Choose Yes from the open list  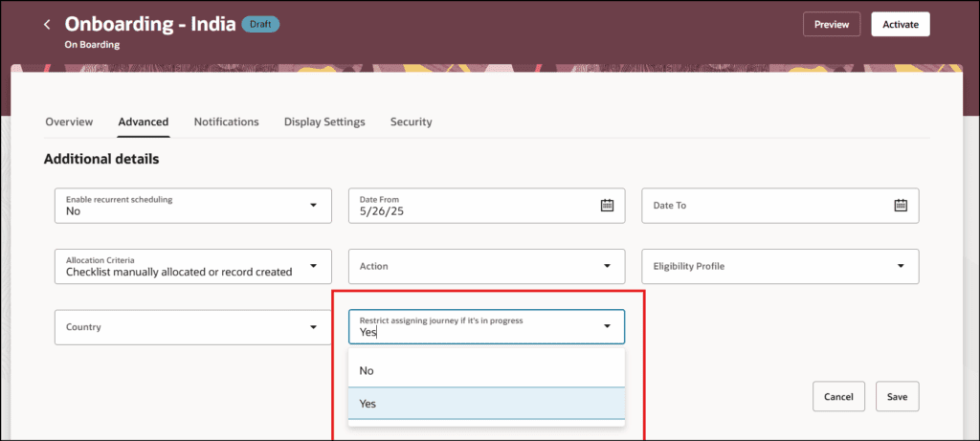point(486,404)
